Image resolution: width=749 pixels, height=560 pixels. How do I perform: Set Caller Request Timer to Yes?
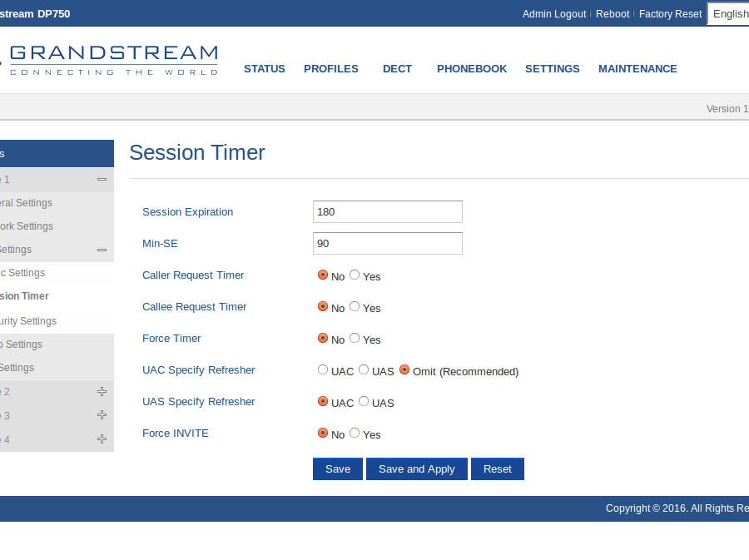[355, 275]
